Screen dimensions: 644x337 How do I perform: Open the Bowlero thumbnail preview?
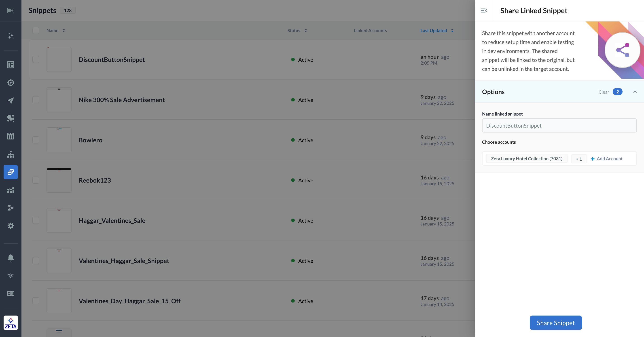pyautogui.click(x=59, y=140)
